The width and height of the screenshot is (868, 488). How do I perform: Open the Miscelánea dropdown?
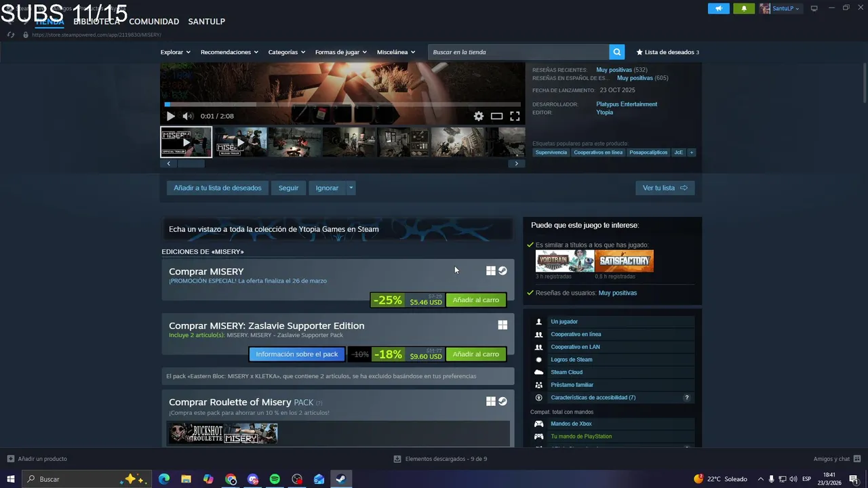coord(396,52)
